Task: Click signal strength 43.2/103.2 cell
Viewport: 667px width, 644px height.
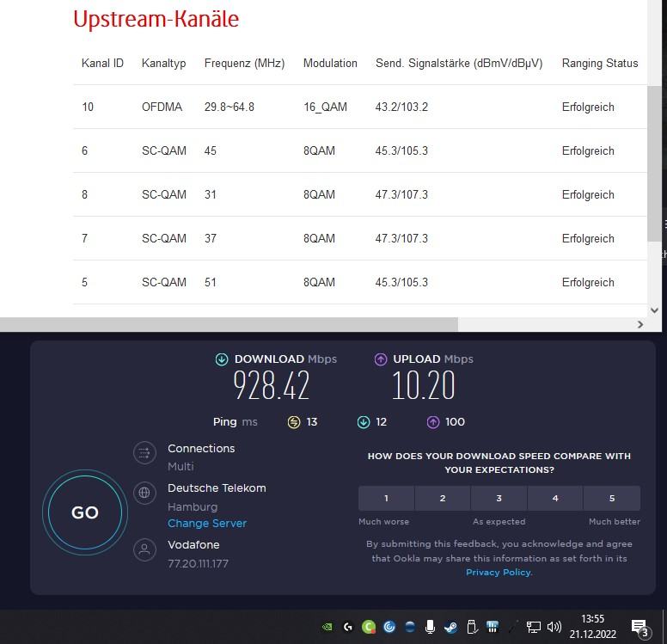Action: [401, 107]
